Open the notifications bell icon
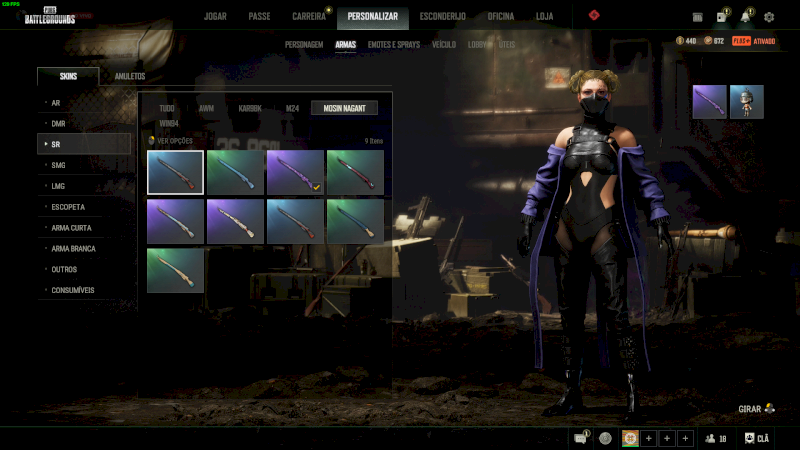 pos(746,17)
